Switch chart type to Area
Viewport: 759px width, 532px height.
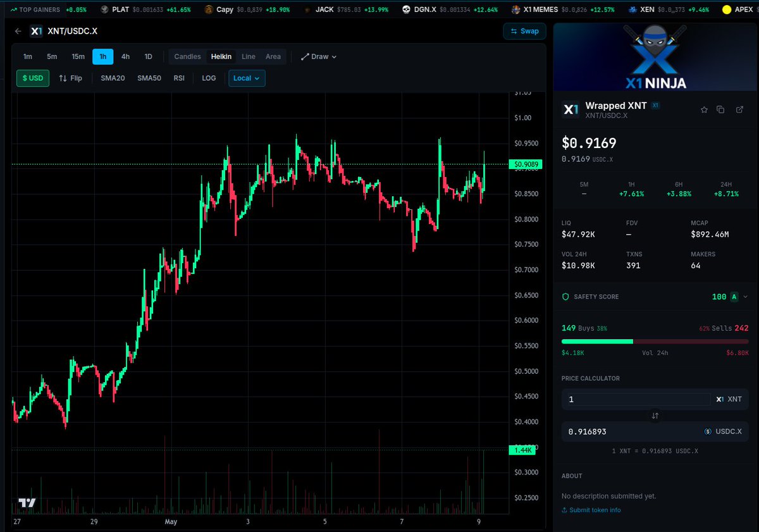pos(273,56)
